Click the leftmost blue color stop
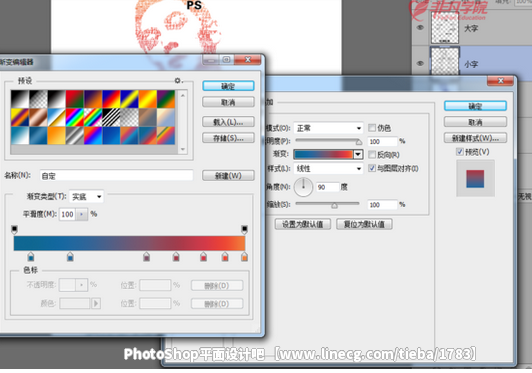The width and height of the screenshot is (532, 373). click(31, 257)
